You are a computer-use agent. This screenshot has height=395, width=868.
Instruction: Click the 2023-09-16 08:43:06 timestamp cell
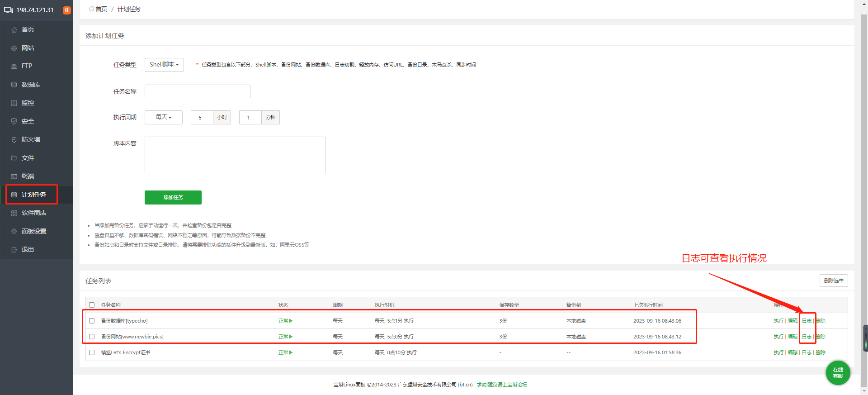point(657,321)
